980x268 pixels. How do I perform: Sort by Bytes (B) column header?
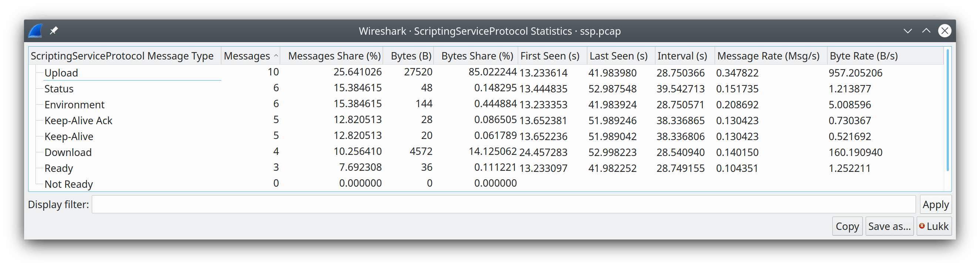click(x=410, y=56)
